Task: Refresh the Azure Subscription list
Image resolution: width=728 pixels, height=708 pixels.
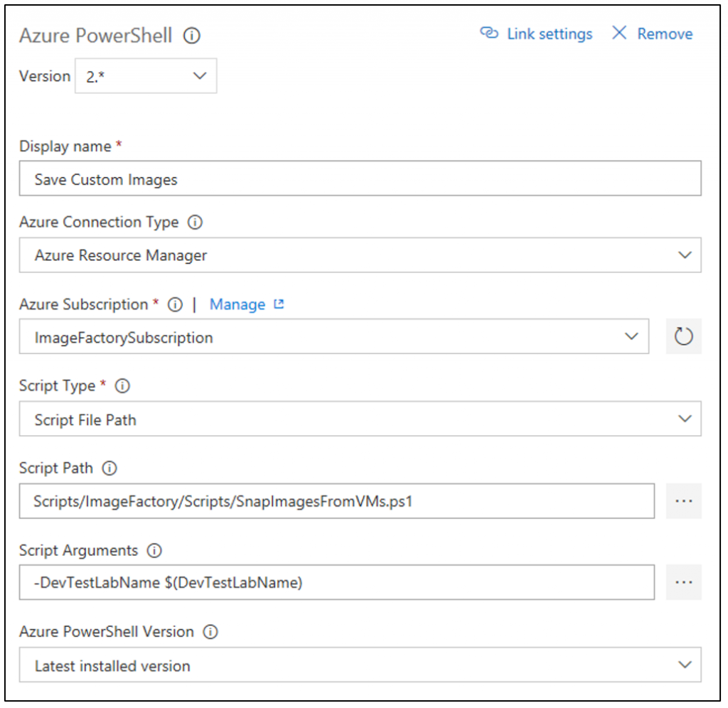Action: (683, 337)
